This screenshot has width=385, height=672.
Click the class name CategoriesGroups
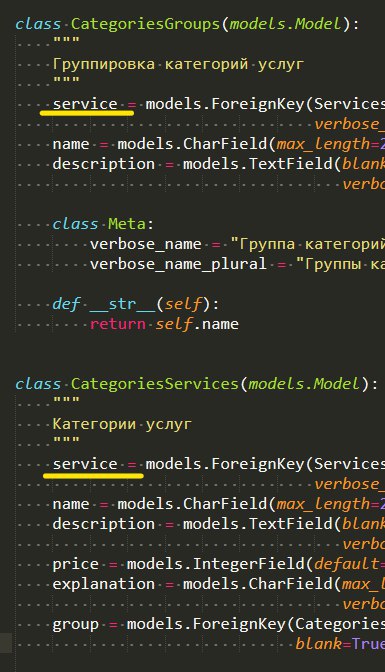tap(145, 24)
